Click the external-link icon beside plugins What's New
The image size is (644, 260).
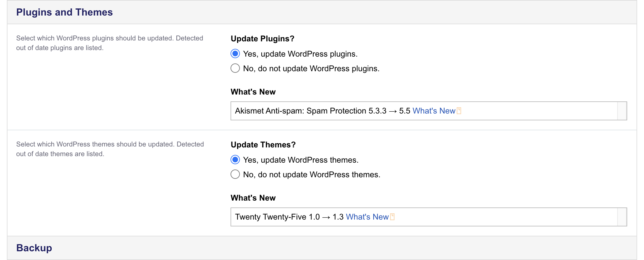460,111
